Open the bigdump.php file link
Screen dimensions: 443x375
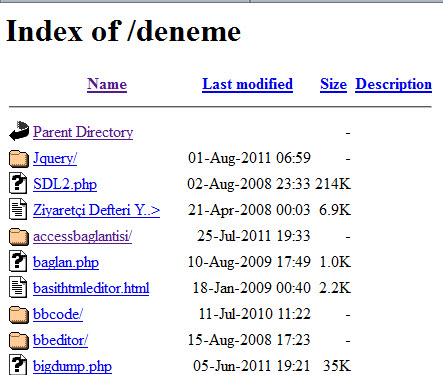coord(72,366)
